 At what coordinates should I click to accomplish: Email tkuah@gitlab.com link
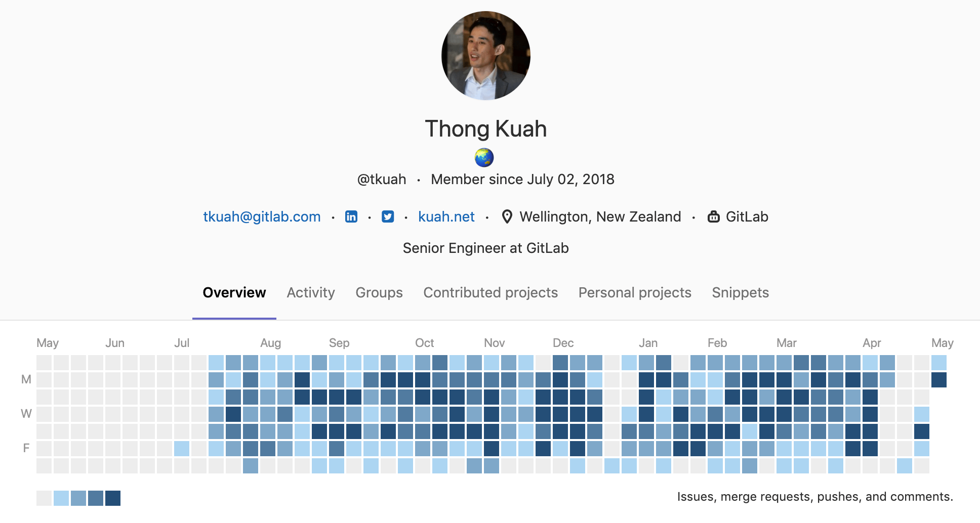click(x=262, y=217)
